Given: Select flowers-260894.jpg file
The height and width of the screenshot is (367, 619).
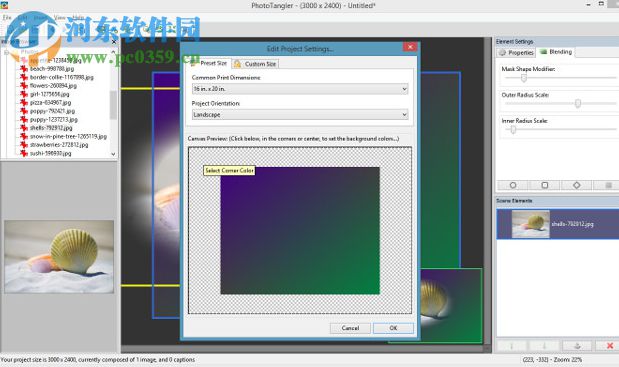Looking at the screenshot, I should pyautogui.click(x=53, y=86).
